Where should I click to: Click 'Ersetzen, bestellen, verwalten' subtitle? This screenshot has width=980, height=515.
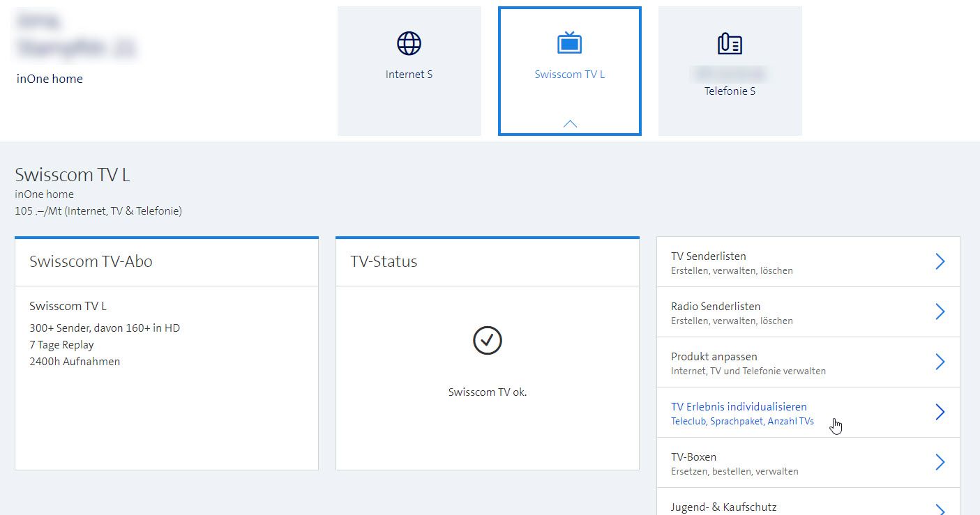click(x=734, y=471)
